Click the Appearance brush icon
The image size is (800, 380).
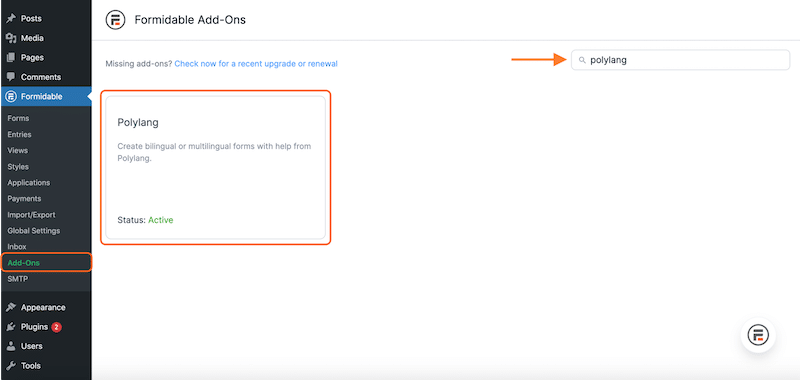tap(11, 308)
